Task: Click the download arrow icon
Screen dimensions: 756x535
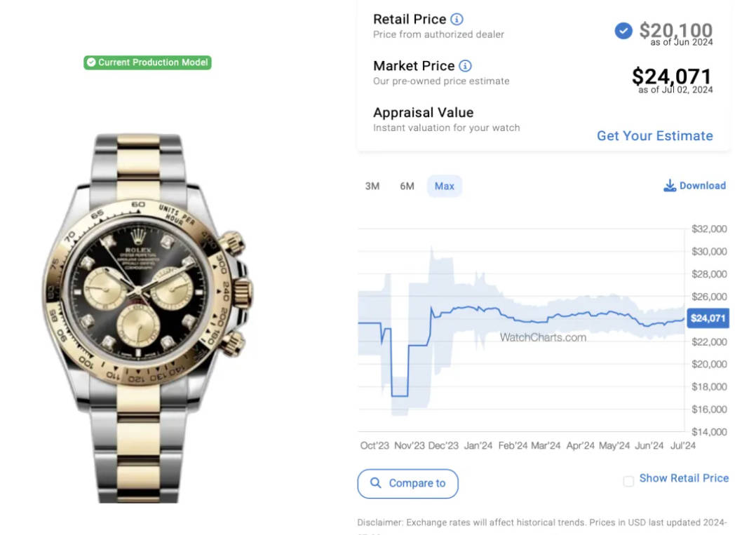Action: click(x=670, y=186)
